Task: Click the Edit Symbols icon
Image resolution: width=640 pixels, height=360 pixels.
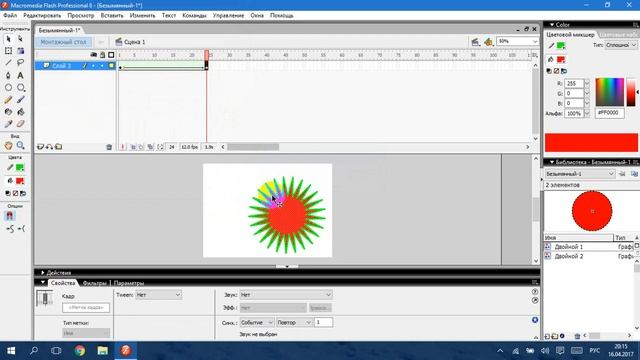Action: pos(489,42)
